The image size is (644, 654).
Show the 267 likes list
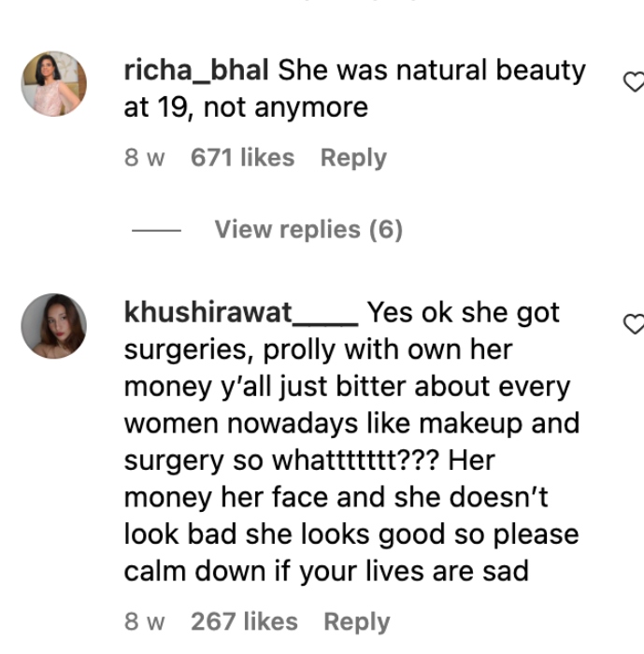pos(244,621)
